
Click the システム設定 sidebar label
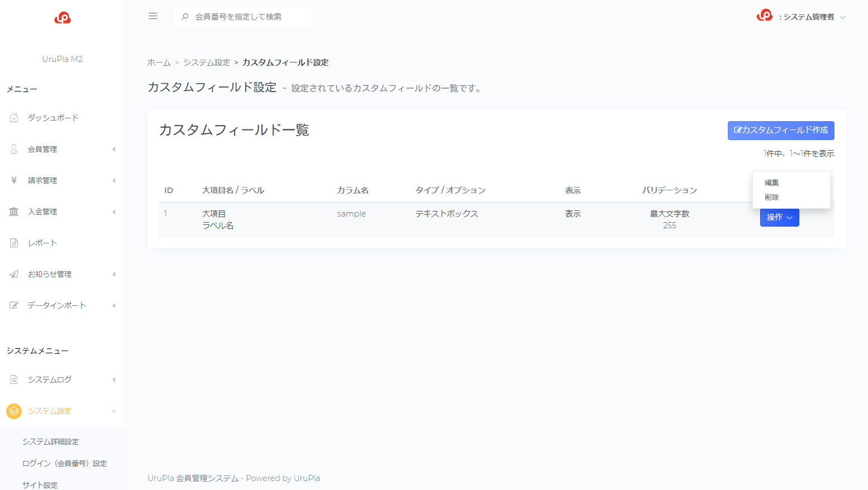(50, 411)
